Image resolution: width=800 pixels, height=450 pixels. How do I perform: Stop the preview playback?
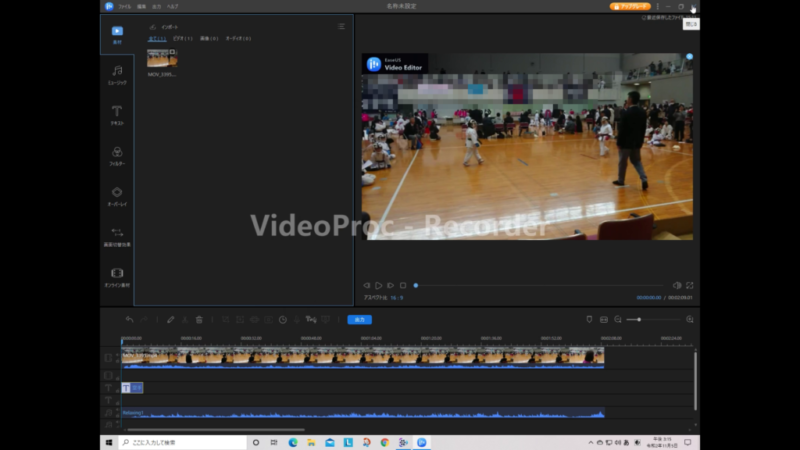[403, 285]
